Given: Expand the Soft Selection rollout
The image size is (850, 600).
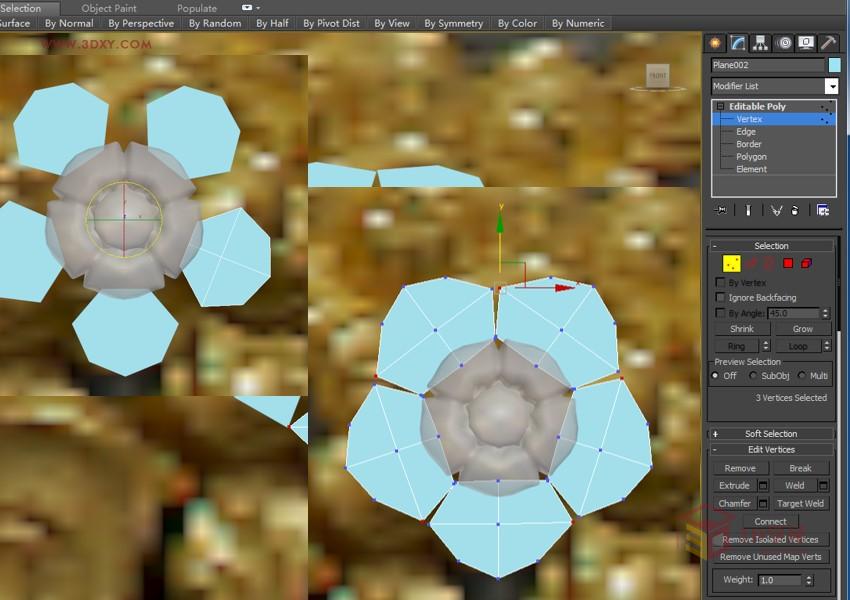Looking at the screenshot, I should [x=715, y=433].
